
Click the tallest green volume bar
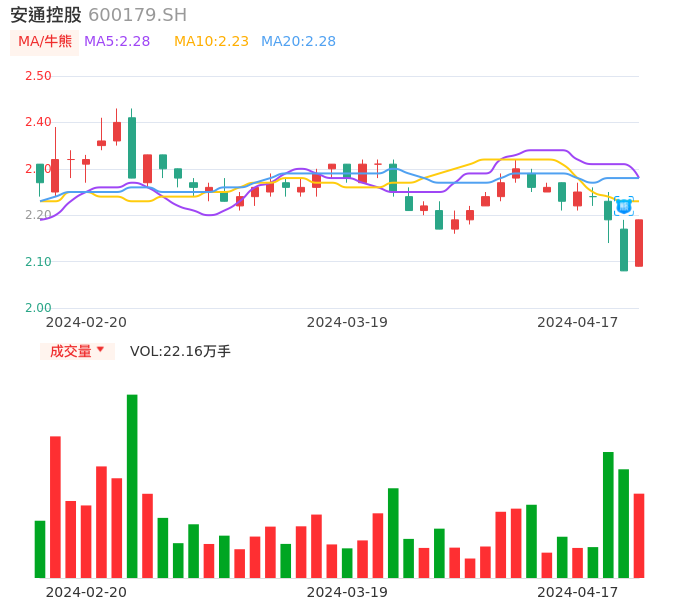[x=132, y=486]
